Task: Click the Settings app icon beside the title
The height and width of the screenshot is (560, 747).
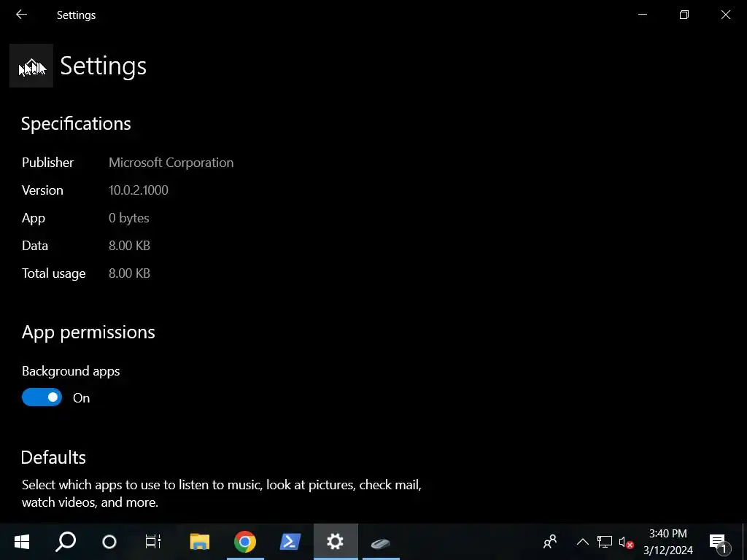Action: [x=31, y=66]
